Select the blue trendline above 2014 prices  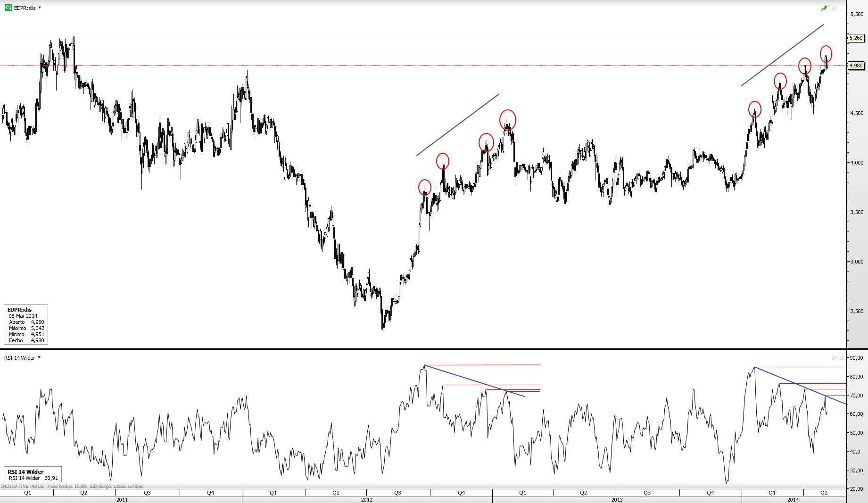click(783, 55)
